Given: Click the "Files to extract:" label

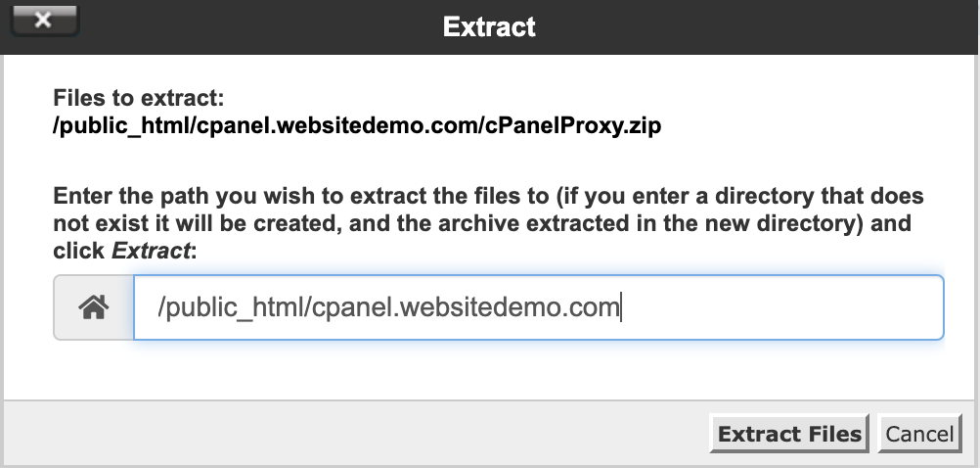Looking at the screenshot, I should tap(139, 99).
